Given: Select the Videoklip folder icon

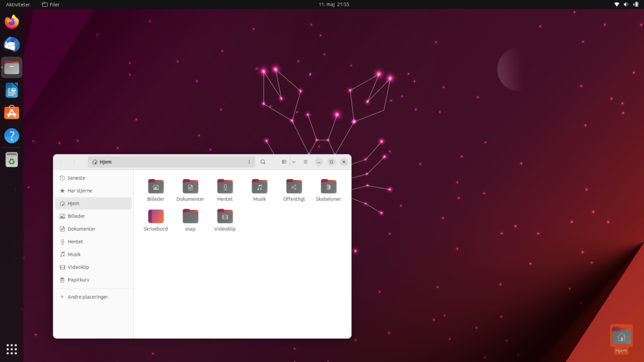Looking at the screenshot, I should (x=225, y=216).
